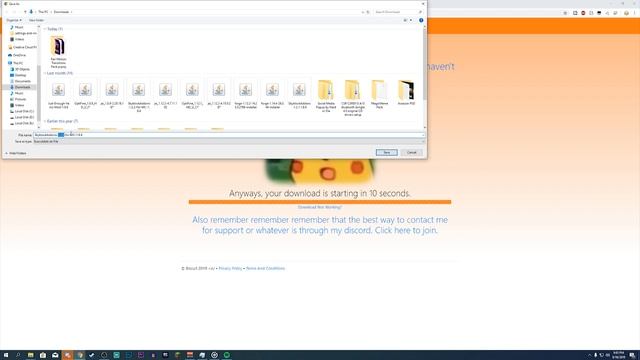This screenshot has height=360, width=640.
Task: Click the Cancel button
Action: click(411, 152)
